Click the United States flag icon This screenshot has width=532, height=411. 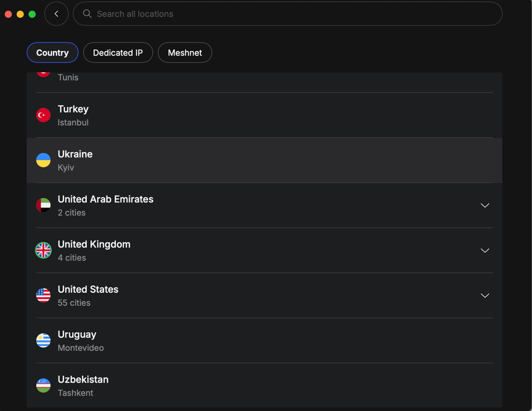[44, 295]
